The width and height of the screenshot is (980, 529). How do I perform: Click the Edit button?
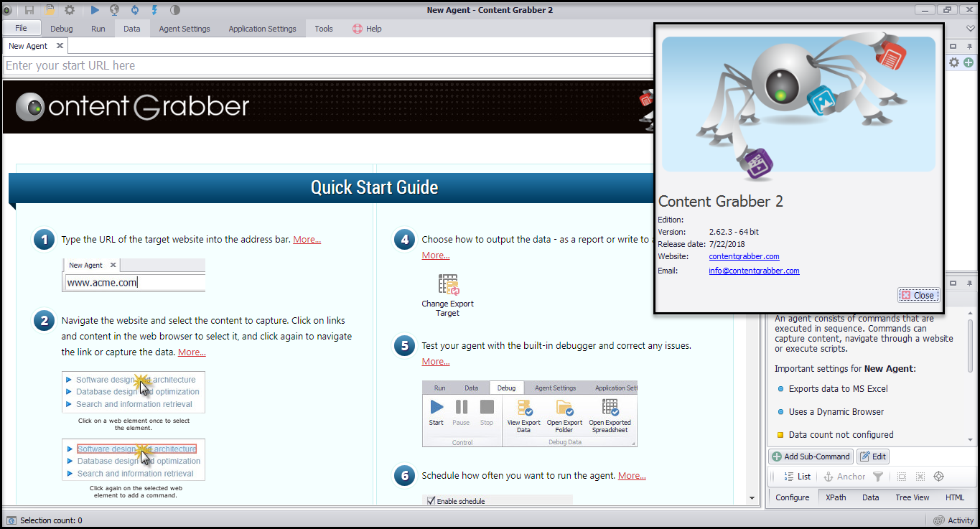pyautogui.click(x=874, y=457)
